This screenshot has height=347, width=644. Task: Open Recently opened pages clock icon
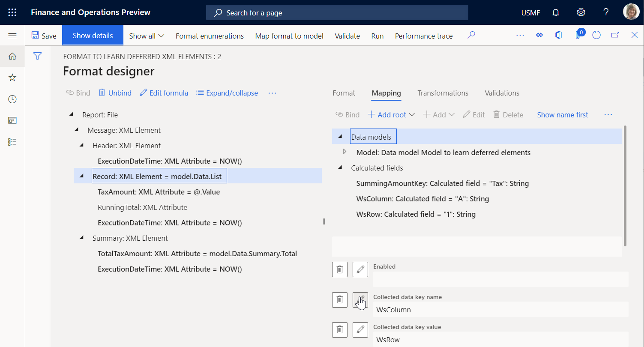12,99
